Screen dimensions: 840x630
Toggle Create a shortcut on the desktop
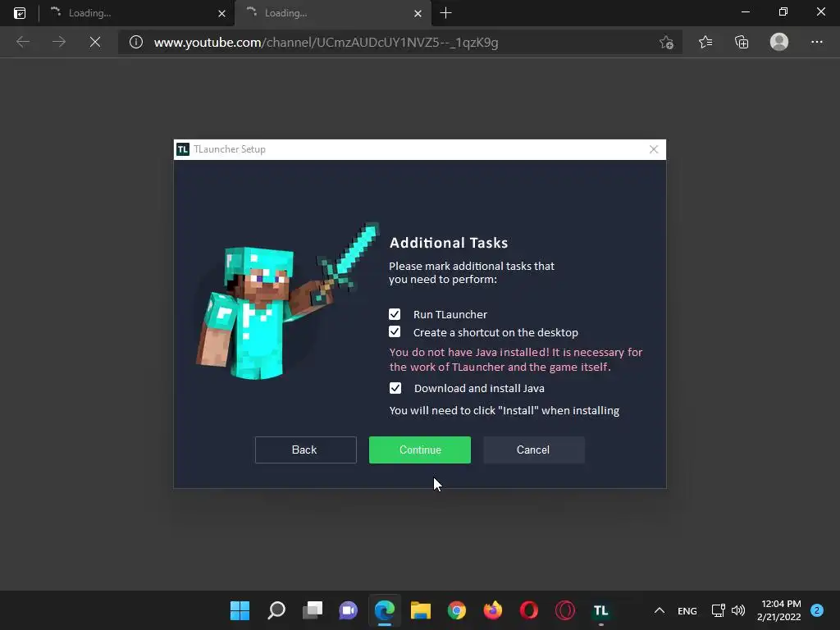[395, 331]
